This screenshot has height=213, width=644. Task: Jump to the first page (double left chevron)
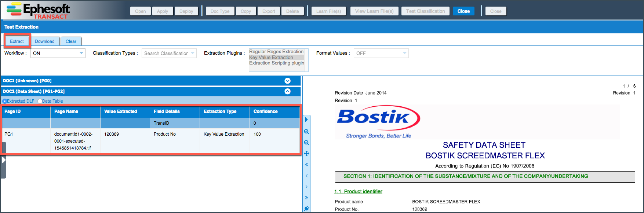(x=306, y=165)
